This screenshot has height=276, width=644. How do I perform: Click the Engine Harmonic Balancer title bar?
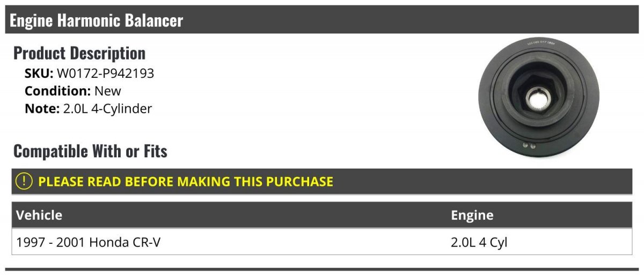click(322, 20)
